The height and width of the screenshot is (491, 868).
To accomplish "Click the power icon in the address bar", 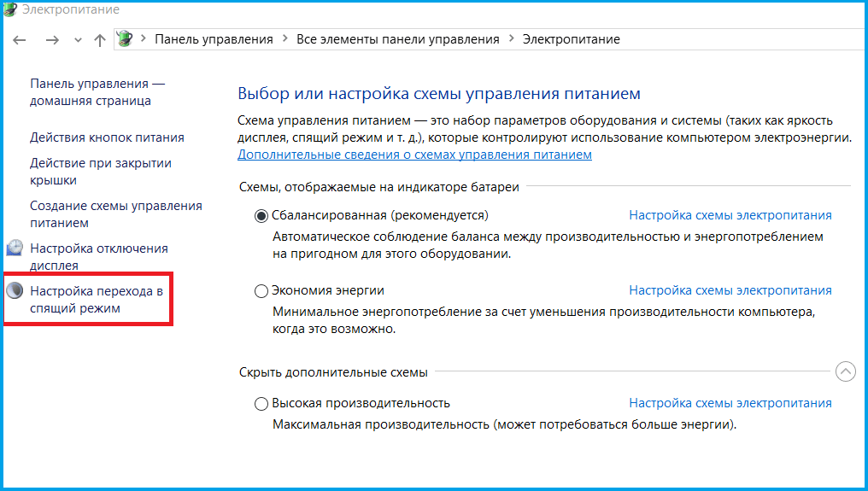I will 125,39.
